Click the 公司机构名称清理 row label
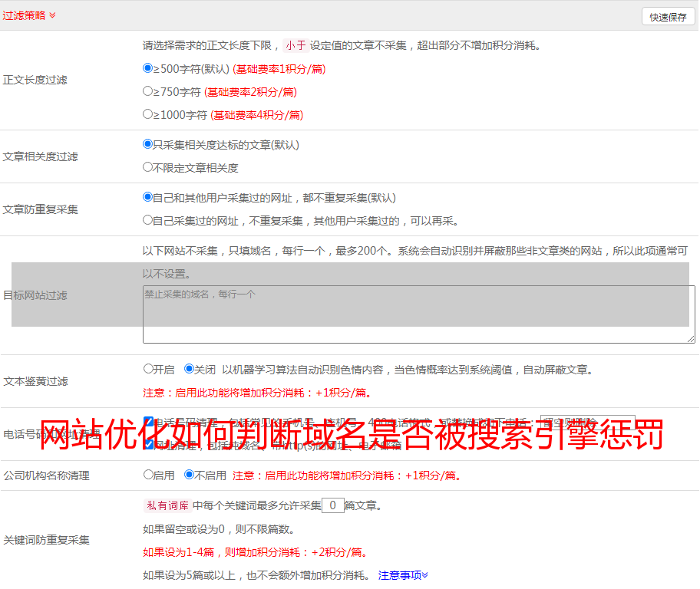The width and height of the screenshot is (700, 589). click(46, 475)
